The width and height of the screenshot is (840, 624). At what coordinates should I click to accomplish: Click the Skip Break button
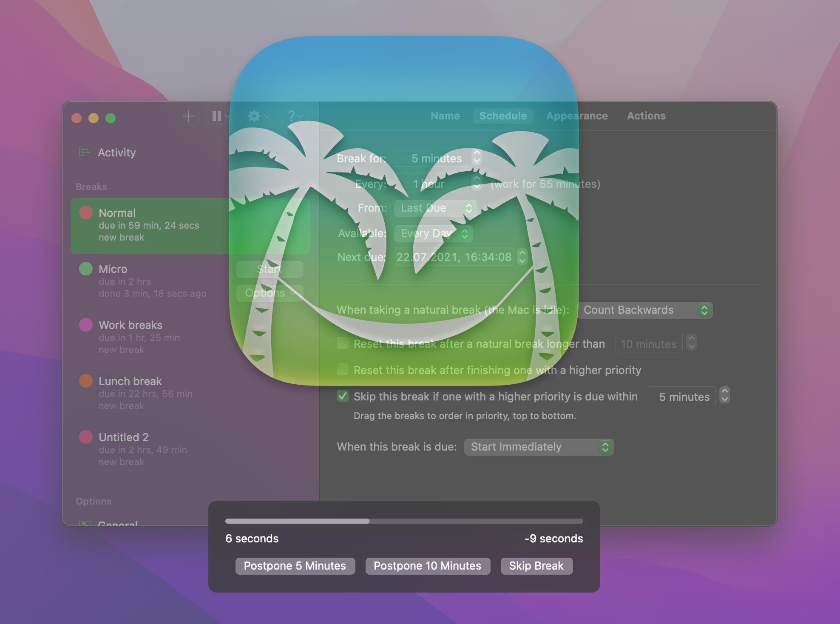click(536, 566)
